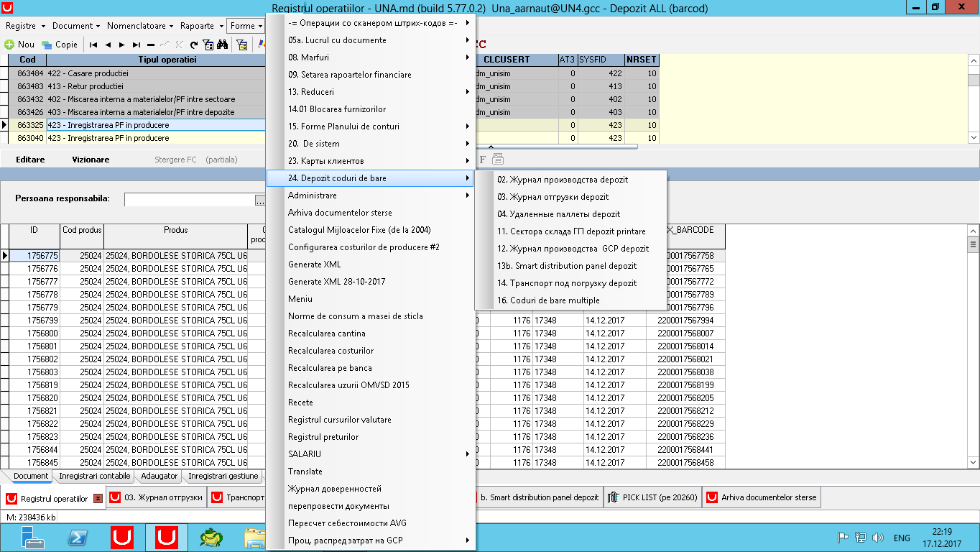Open Arhiva documentelor sterse menu entry
The image size is (980, 552).
pos(371,213)
